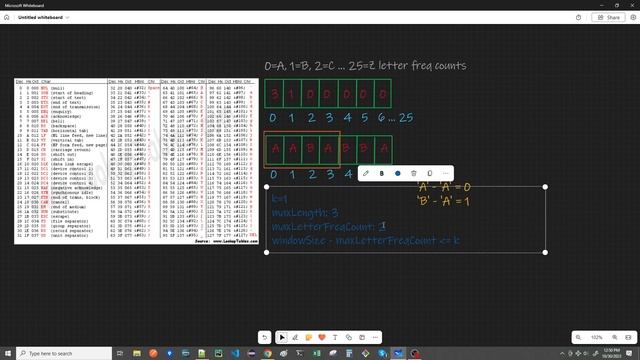The width and height of the screenshot is (640, 360).
Task: Zoom in the whiteboard canvas
Action: 615,338
